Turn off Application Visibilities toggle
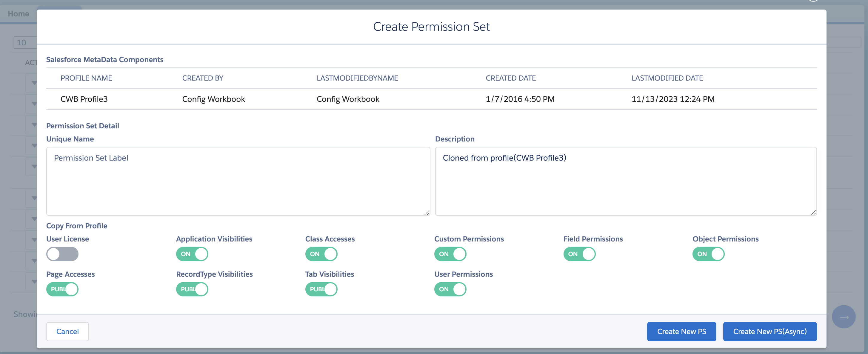The width and height of the screenshot is (868, 354). tap(192, 254)
